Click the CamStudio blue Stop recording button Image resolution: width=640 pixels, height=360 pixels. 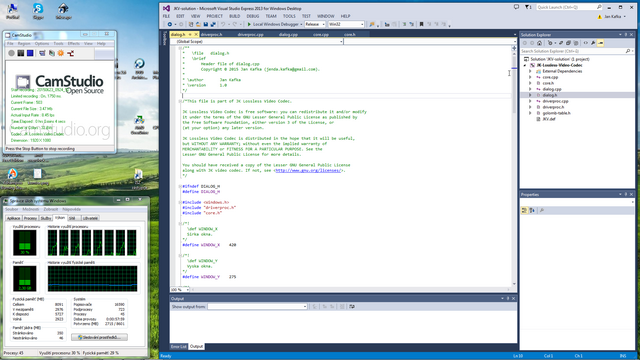pyautogui.click(x=30, y=53)
